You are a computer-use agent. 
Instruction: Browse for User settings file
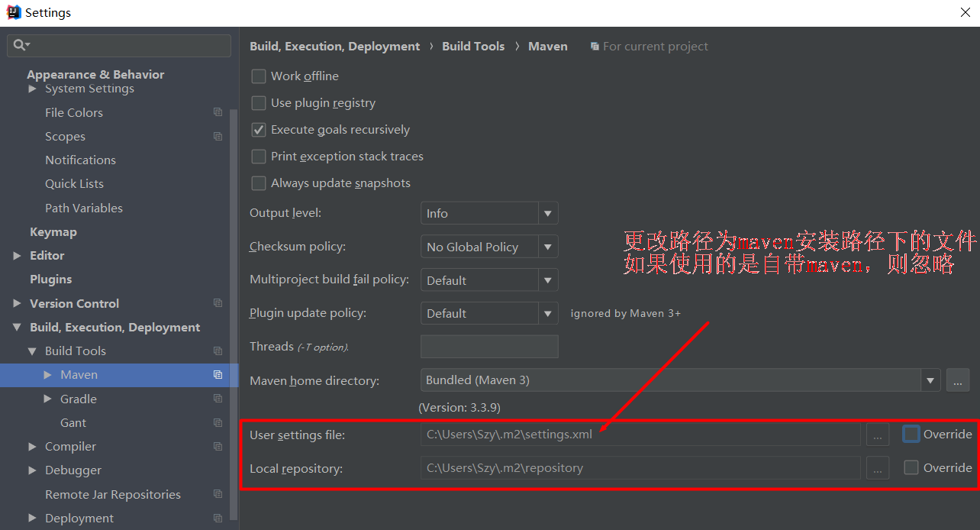pos(878,435)
